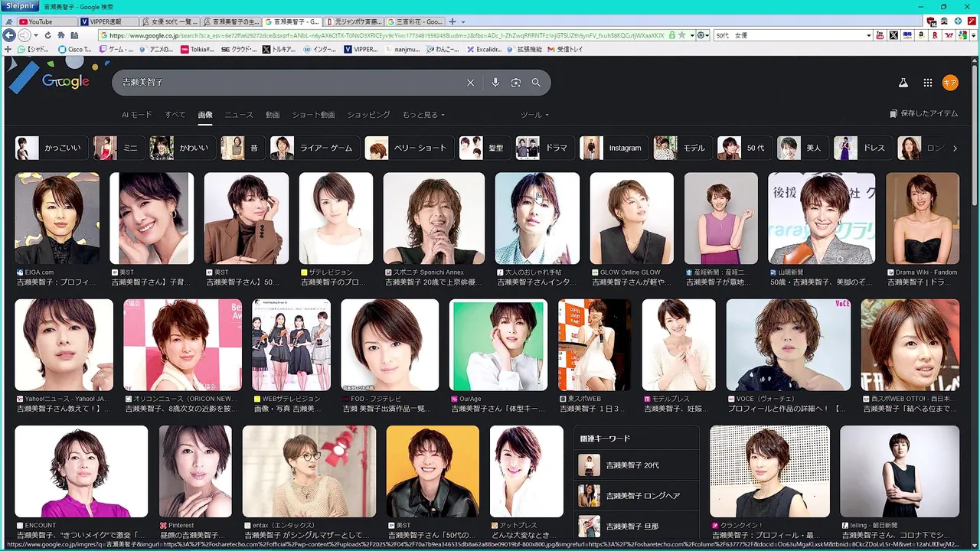Expand the search box history dropdown

click(x=869, y=35)
